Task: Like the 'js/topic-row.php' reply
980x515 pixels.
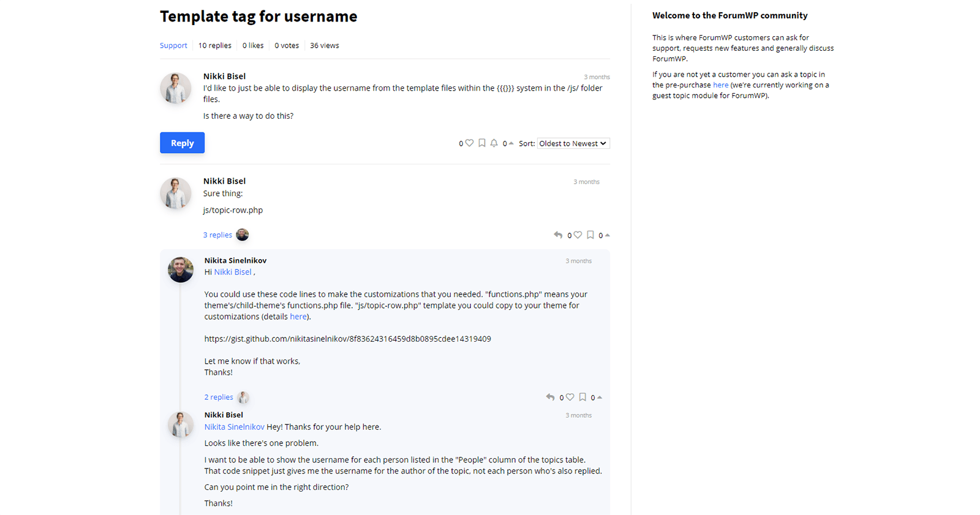Action: point(578,235)
